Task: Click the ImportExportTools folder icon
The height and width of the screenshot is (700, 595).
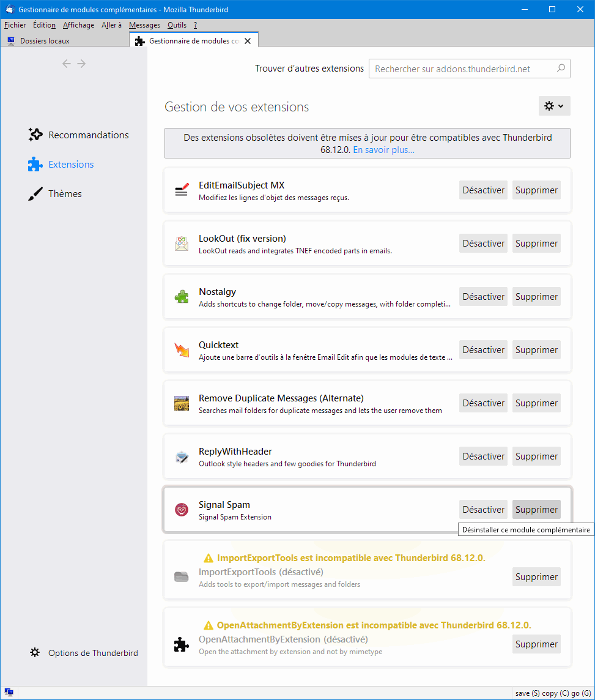Action: click(182, 577)
